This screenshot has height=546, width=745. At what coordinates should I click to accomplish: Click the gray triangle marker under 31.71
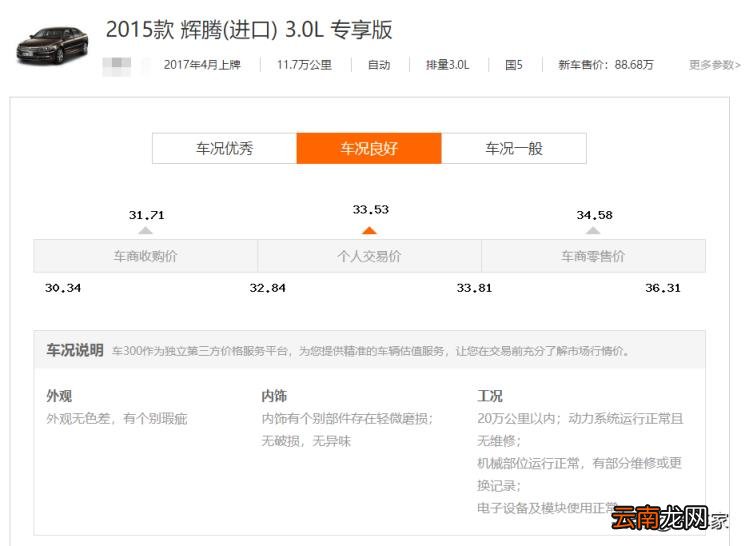145,230
